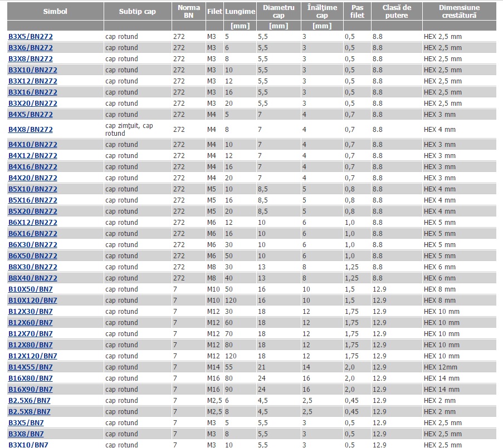This screenshot has height=448, width=503.
Task: Open the B3X12/BN272 product link
Action: [33, 81]
